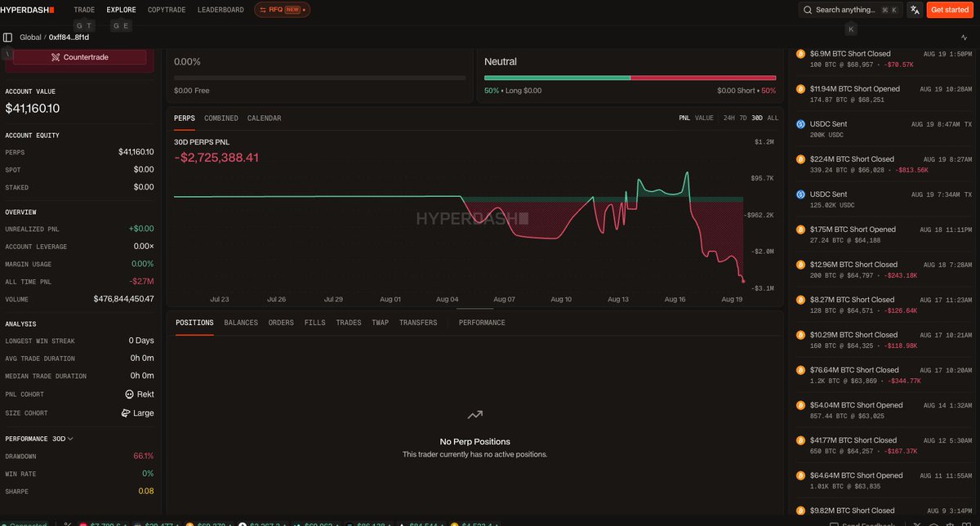
Task: Click Bitcoin icon of $22.4M BTC Short Closed
Action: (800, 159)
